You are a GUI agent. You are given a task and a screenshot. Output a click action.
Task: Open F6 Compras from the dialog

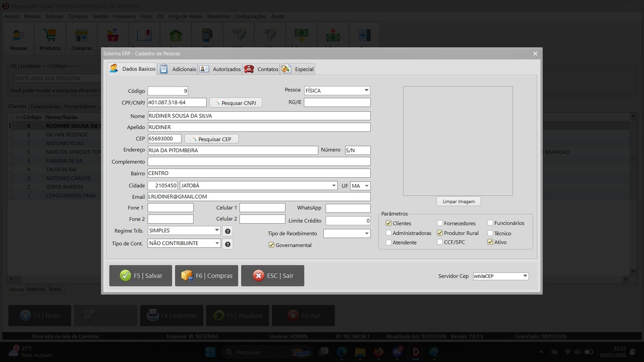pyautogui.click(x=206, y=276)
